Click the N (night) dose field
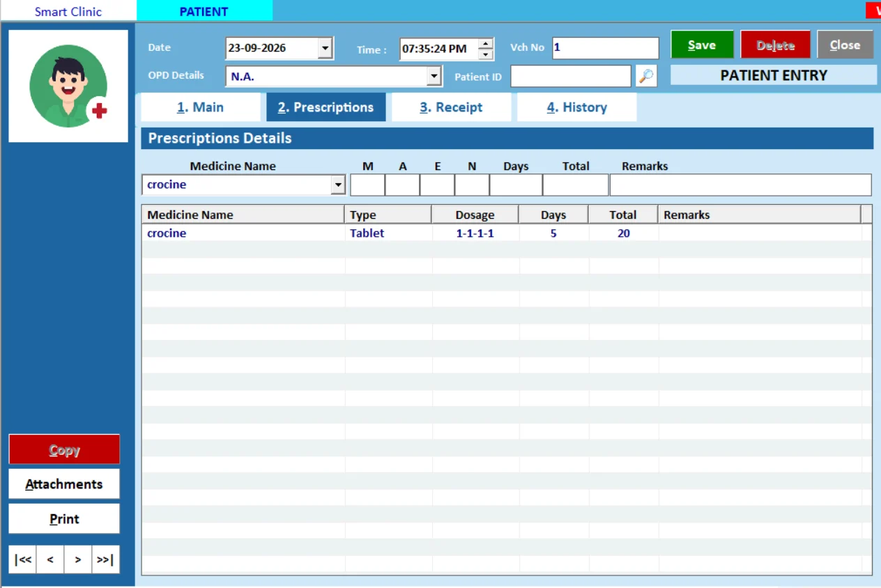 tap(472, 185)
